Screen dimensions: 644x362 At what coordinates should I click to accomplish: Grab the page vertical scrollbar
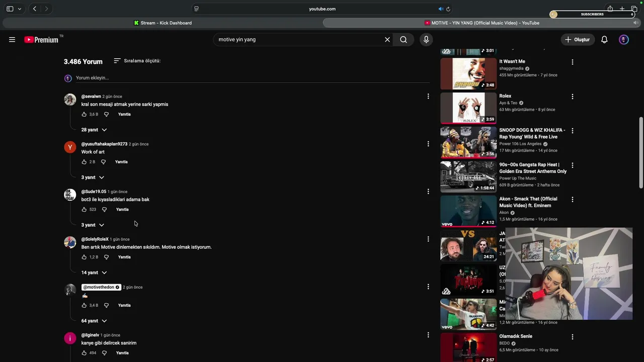click(641, 153)
